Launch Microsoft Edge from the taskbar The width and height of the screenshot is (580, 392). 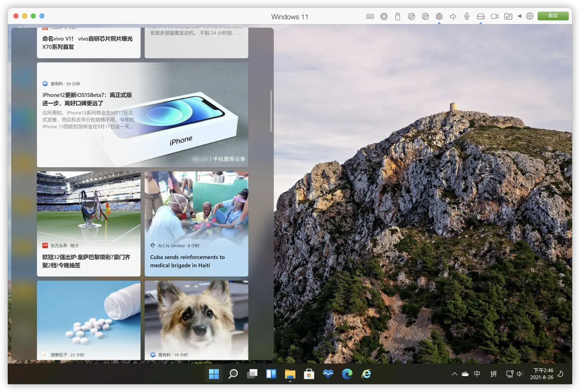tap(347, 374)
